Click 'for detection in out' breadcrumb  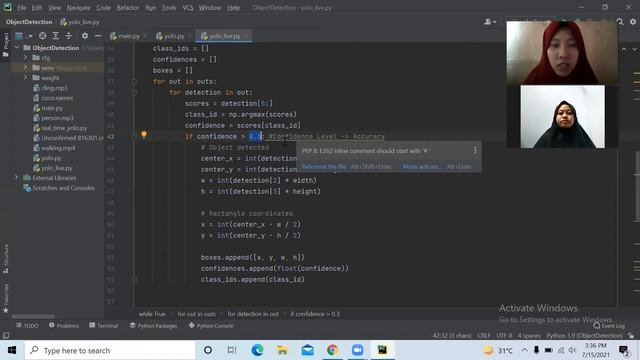(253, 314)
